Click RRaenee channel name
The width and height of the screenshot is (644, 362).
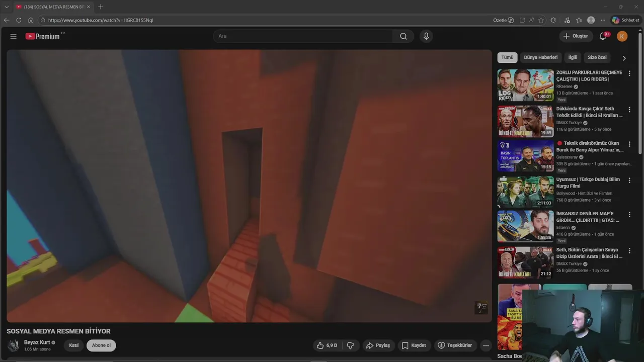click(564, 86)
